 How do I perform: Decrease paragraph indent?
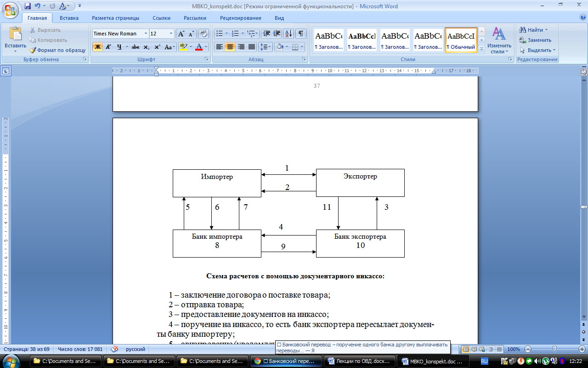[x=266, y=34]
